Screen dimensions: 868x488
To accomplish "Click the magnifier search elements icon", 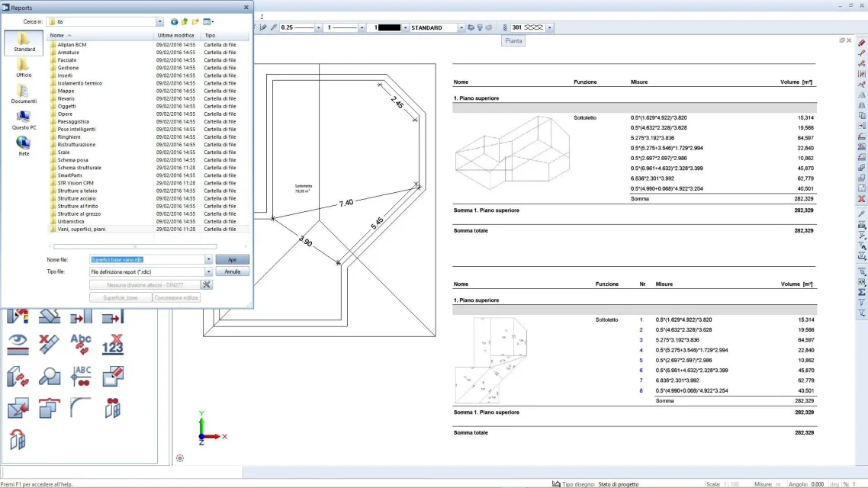I will 50,376.
